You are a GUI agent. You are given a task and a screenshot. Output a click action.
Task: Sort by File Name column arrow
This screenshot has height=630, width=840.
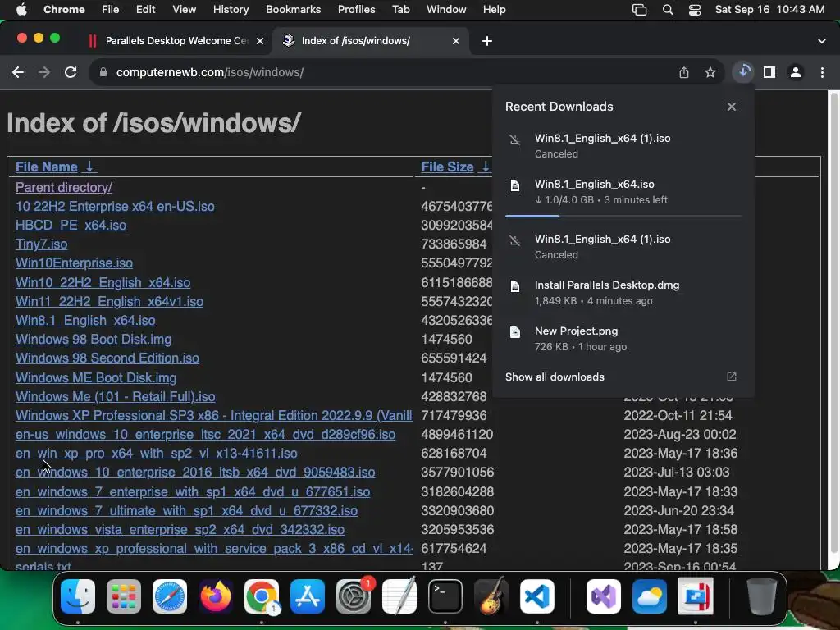tap(89, 167)
